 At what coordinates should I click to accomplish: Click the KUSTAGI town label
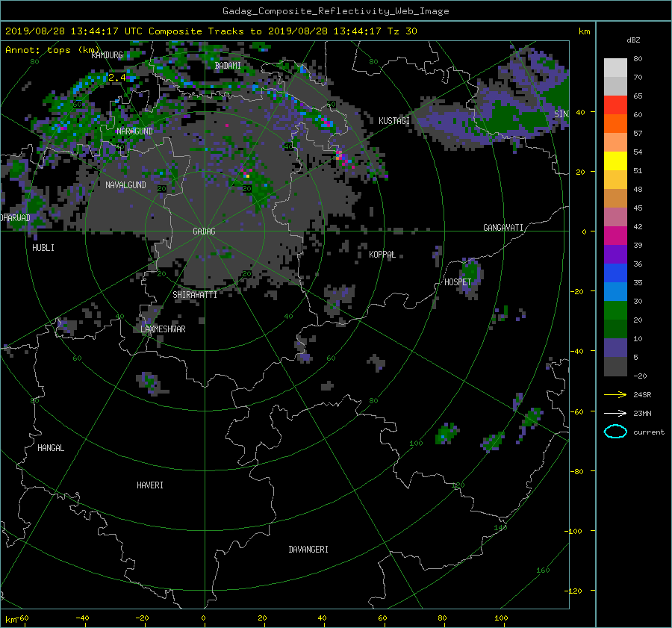coord(393,121)
